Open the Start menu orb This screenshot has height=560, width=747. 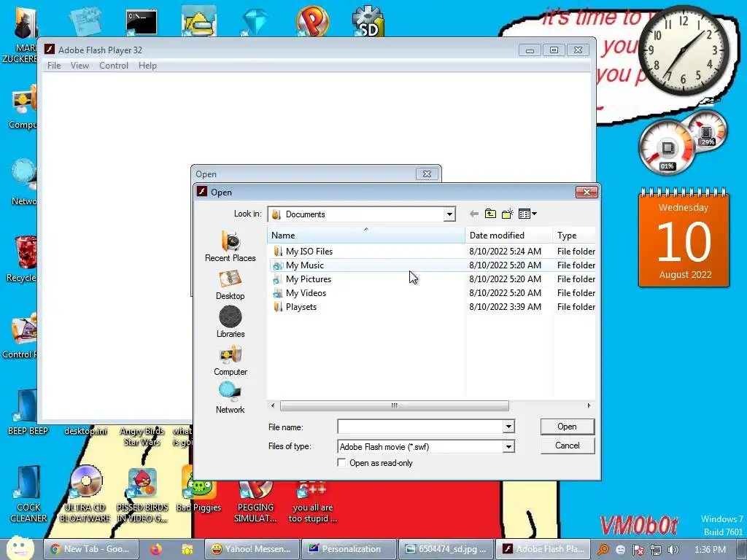[20, 548]
